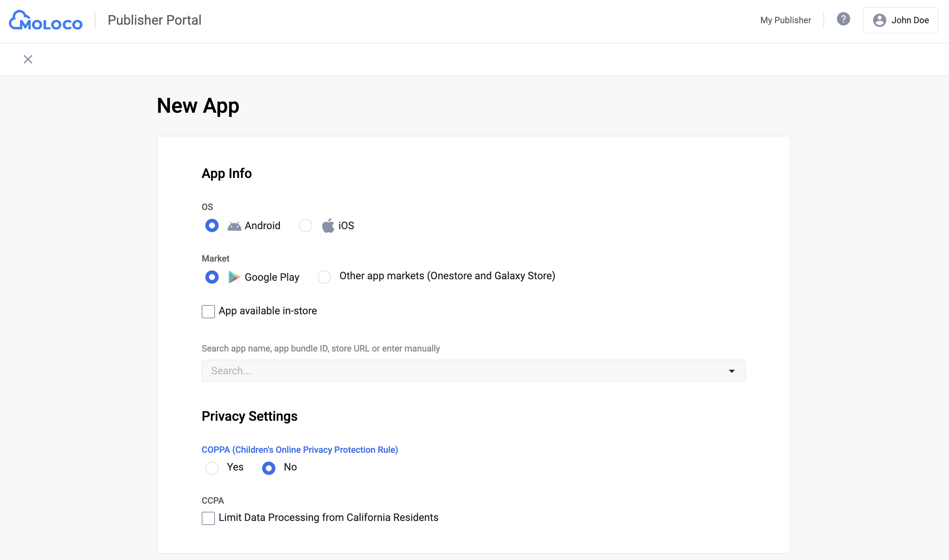This screenshot has width=949, height=560.
Task: Choose Other app markets option
Action: click(324, 277)
